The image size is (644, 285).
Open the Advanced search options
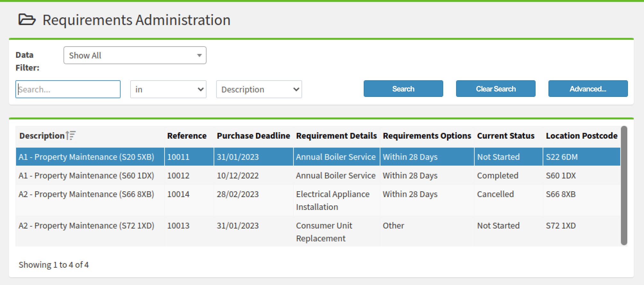tap(588, 89)
